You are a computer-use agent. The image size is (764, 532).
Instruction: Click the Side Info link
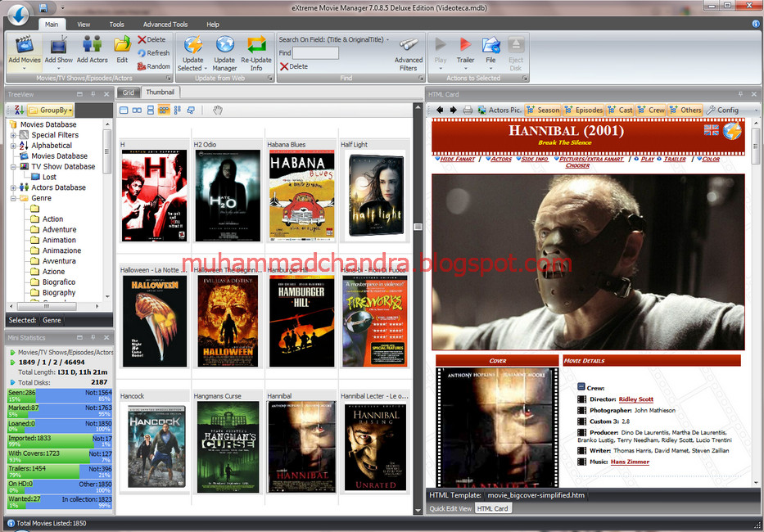[535, 159]
